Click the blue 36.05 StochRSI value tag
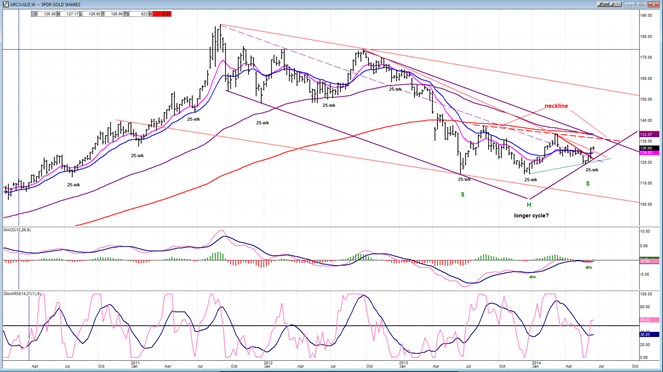 649,334
